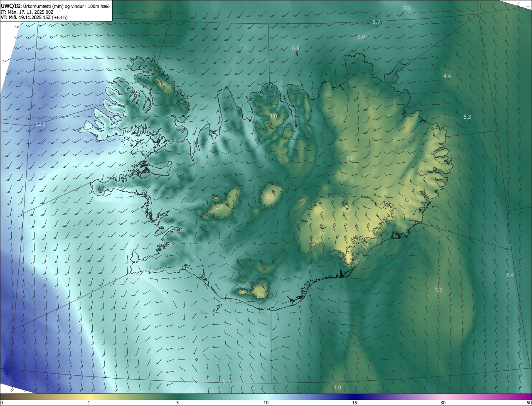Screen dimensions: 532x406
Task: Click the 4.4 value label off northeast coast
Action: 447,76
